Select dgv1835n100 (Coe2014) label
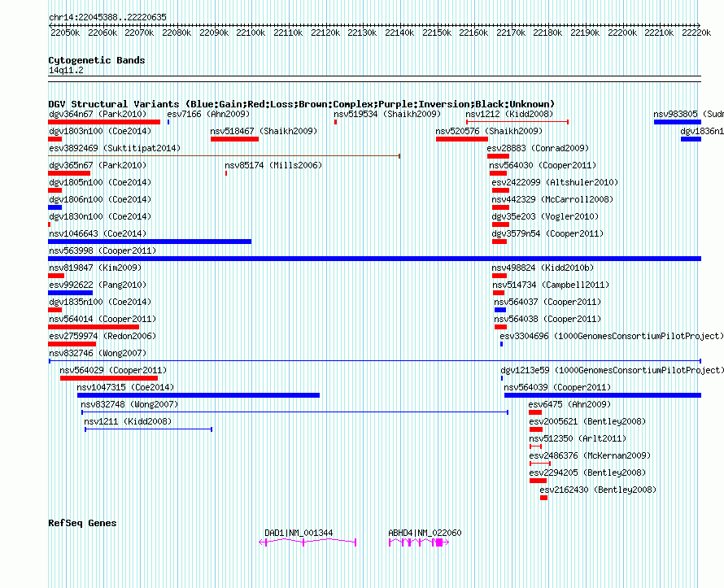Screen dimensions: 724x588 (100, 302)
